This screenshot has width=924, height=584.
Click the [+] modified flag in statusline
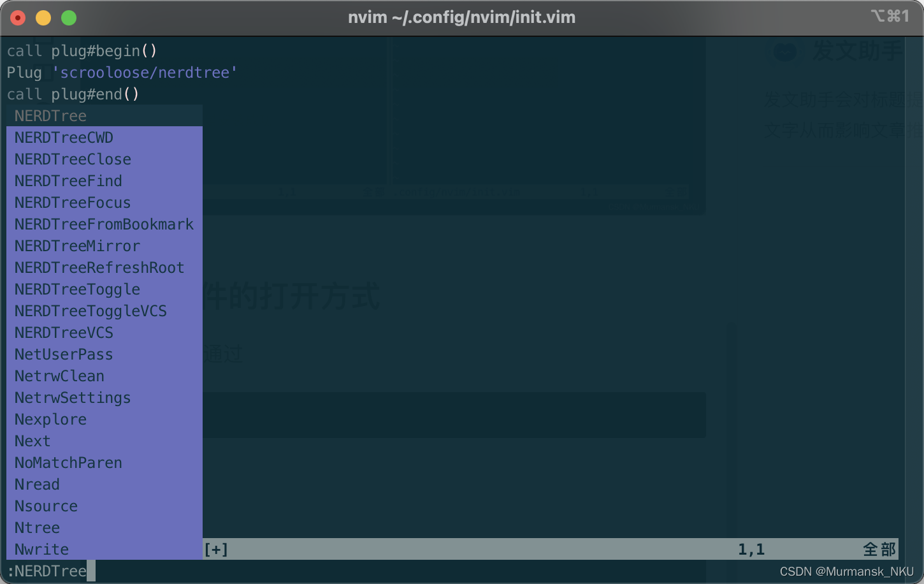[216, 550]
